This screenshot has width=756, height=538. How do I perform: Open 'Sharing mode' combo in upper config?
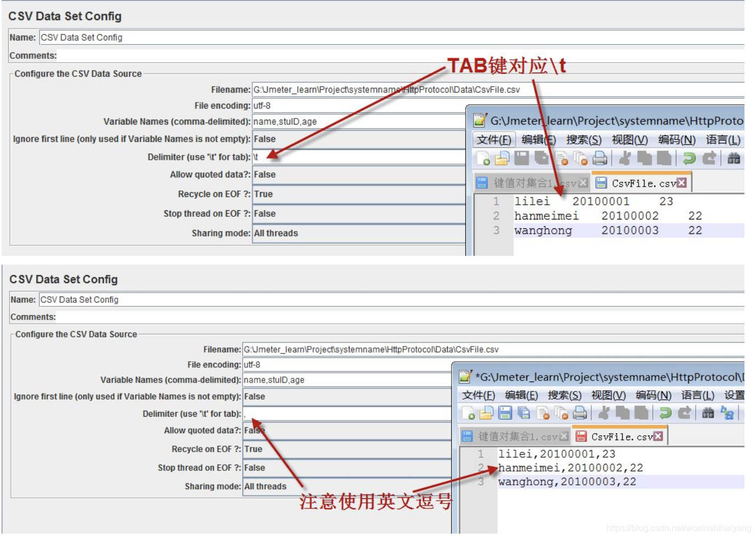359,233
